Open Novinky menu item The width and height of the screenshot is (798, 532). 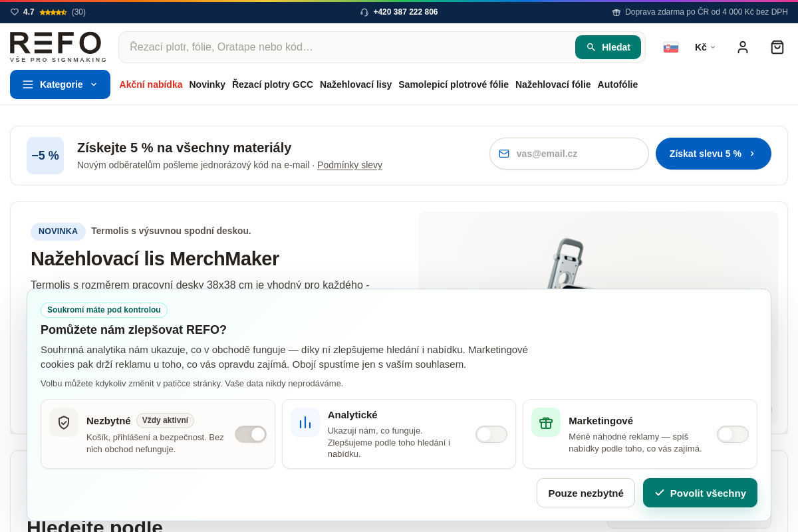(x=207, y=84)
